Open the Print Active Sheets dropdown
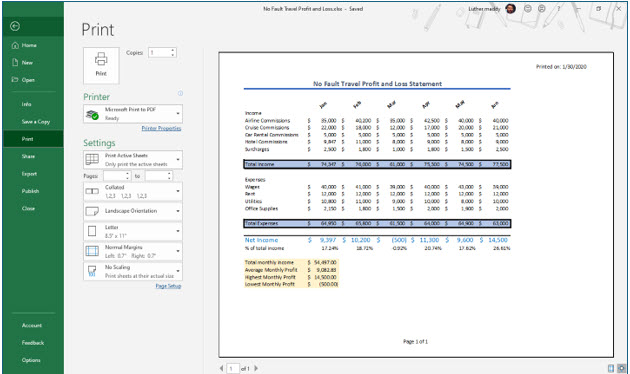630x374 pixels. 133,159
